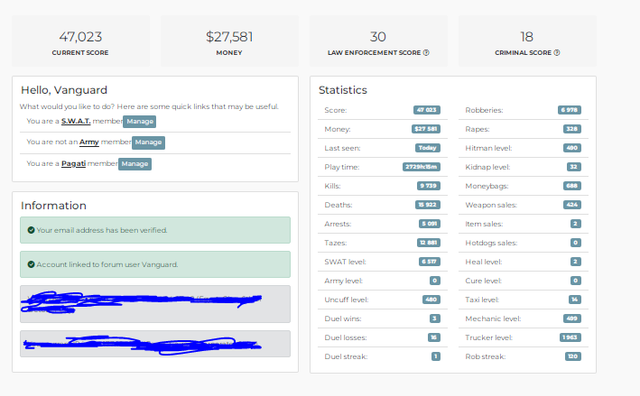Click the Kidnap level value badge
The image size is (640, 396).
(574, 167)
